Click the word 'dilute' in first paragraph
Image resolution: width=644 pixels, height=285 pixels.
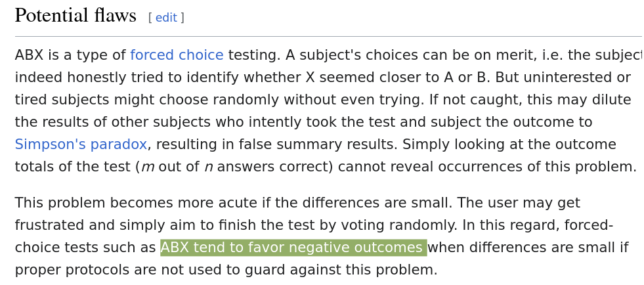[611, 100]
